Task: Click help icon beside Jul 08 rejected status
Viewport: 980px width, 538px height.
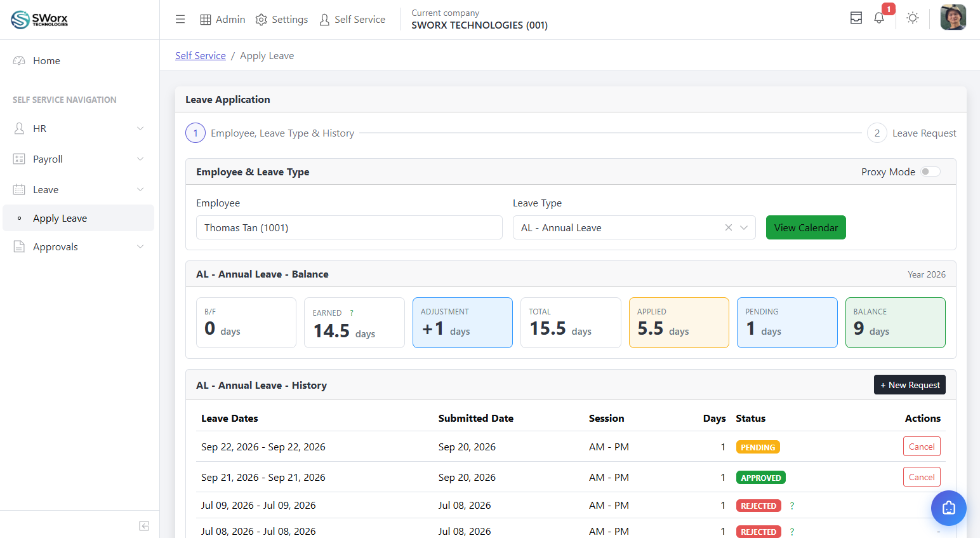Action: (x=792, y=532)
